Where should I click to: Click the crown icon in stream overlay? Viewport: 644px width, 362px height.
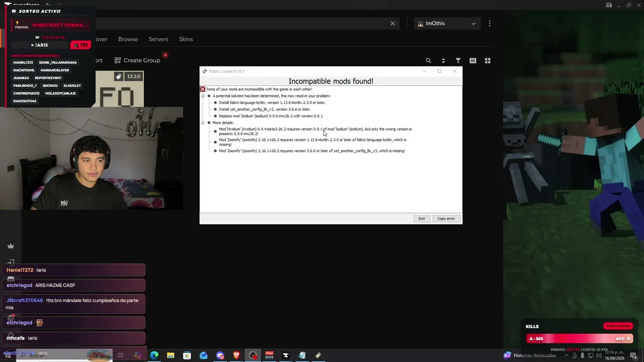click(11, 246)
